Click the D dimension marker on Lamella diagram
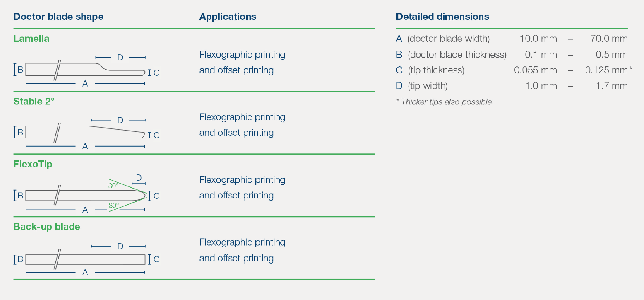The width and height of the screenshot is (644, 300). click(x=120, y=57)
